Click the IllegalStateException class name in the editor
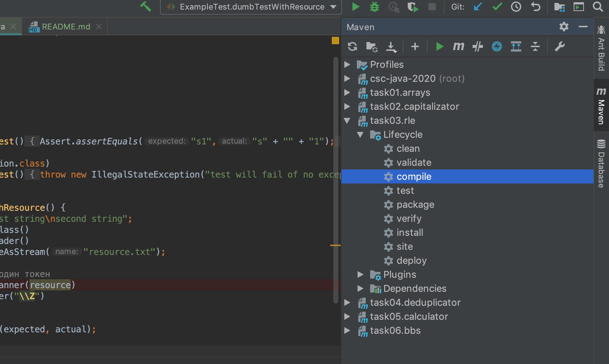 [x=146, y=174]
